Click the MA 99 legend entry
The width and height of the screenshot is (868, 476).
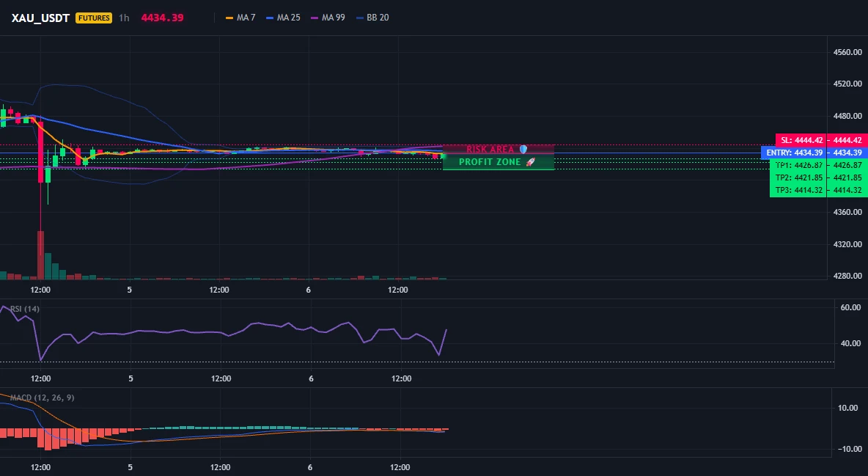[328, 18]
